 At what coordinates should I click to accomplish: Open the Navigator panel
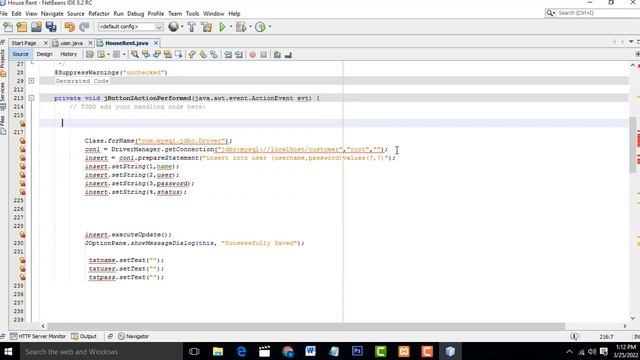click(133, 336)
